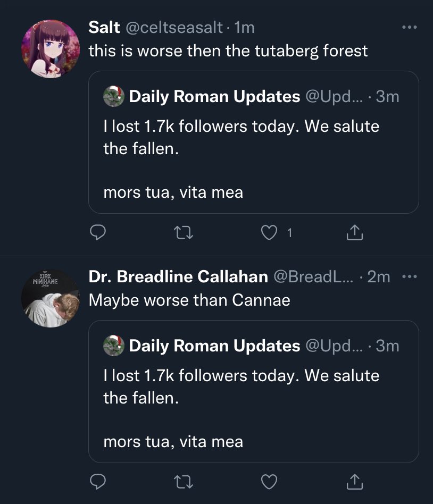This screenshot has width=433, height=504.
Task: Share Salt's tweet
Action: tap(354, 232)
